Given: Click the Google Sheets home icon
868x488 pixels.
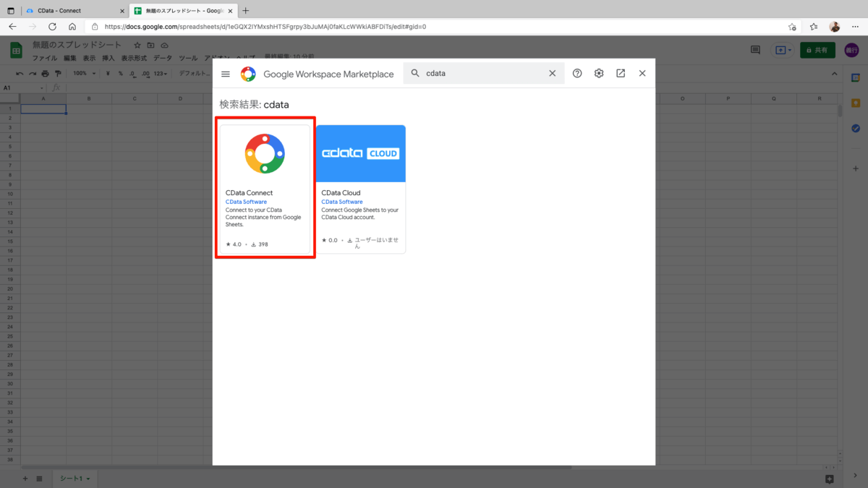Looking at the screenshot, I should (x=17, y=50).
